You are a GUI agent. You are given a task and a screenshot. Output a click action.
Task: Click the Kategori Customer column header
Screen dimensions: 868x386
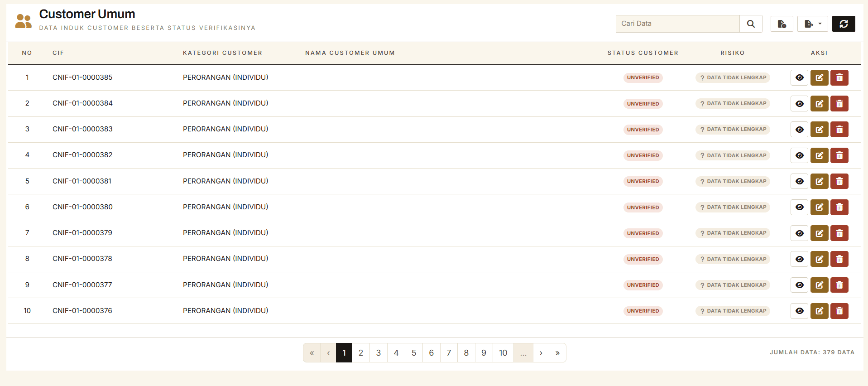223,53
